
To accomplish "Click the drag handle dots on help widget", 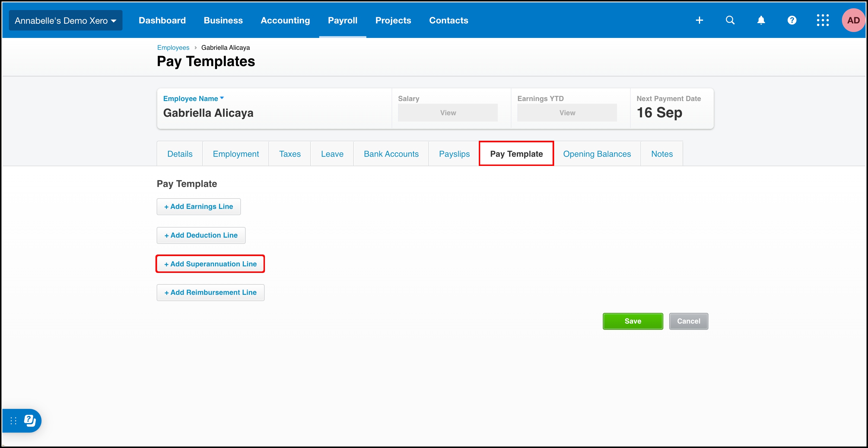I will tap(13, 420).
